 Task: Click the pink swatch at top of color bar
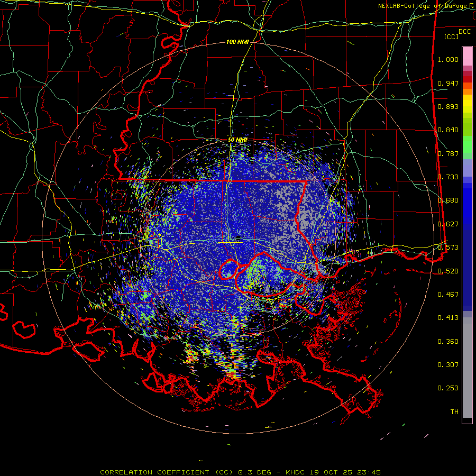[x=467, y=56]
